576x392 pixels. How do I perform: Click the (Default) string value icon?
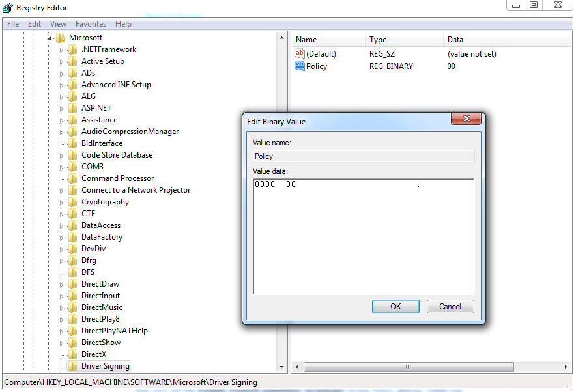pyautogui.click(x=300, y=53)
